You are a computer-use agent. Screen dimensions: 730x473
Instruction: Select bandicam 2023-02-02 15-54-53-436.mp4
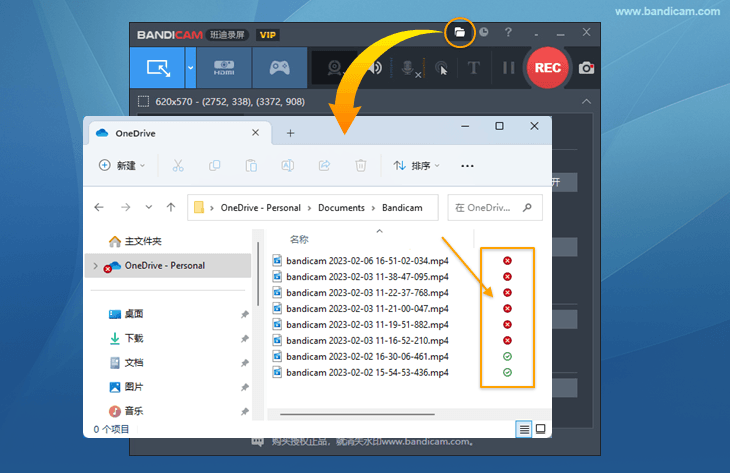pos(360,372)
